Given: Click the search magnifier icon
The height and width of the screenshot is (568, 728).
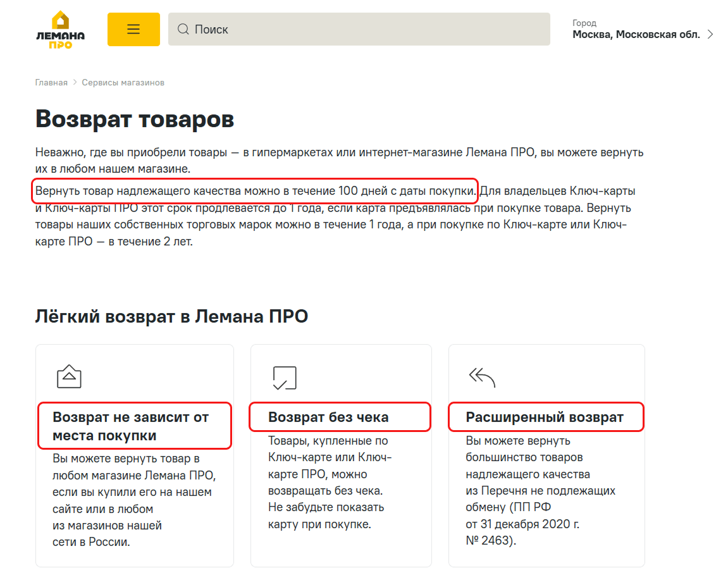Looking at the screenshot, I should point(183,29).
